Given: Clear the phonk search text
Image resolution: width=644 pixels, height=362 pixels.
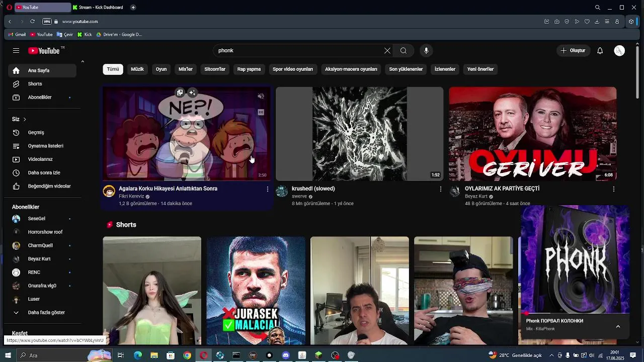Looking at the screenshot, I should (x=387, y=51).
